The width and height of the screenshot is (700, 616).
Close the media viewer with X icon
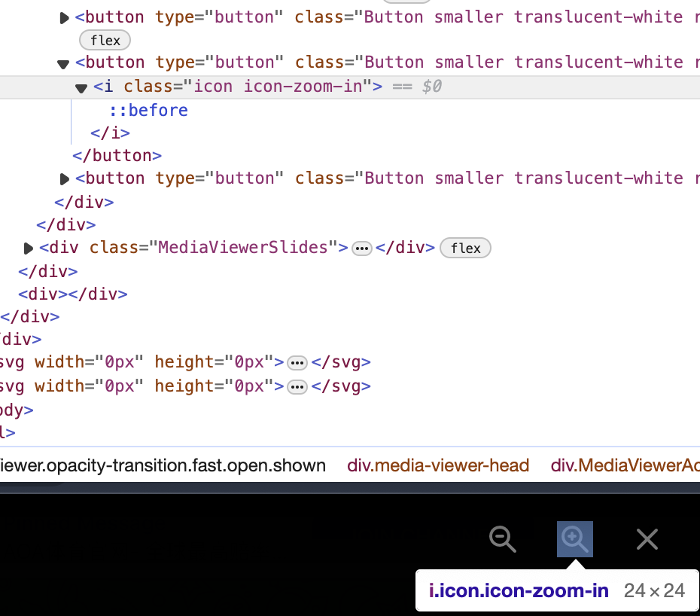tap(647, 539)
